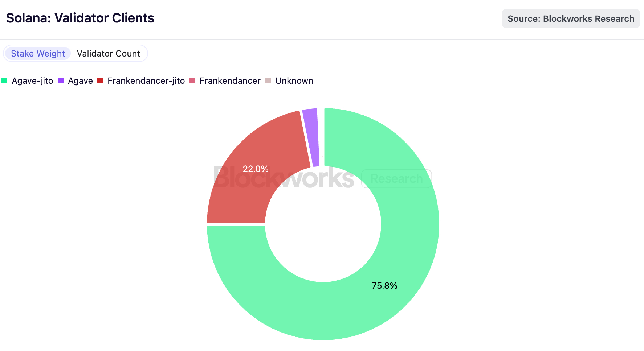644x351 pixels.
Task: Click the purple Agave legend square
Action: point(61,80)
